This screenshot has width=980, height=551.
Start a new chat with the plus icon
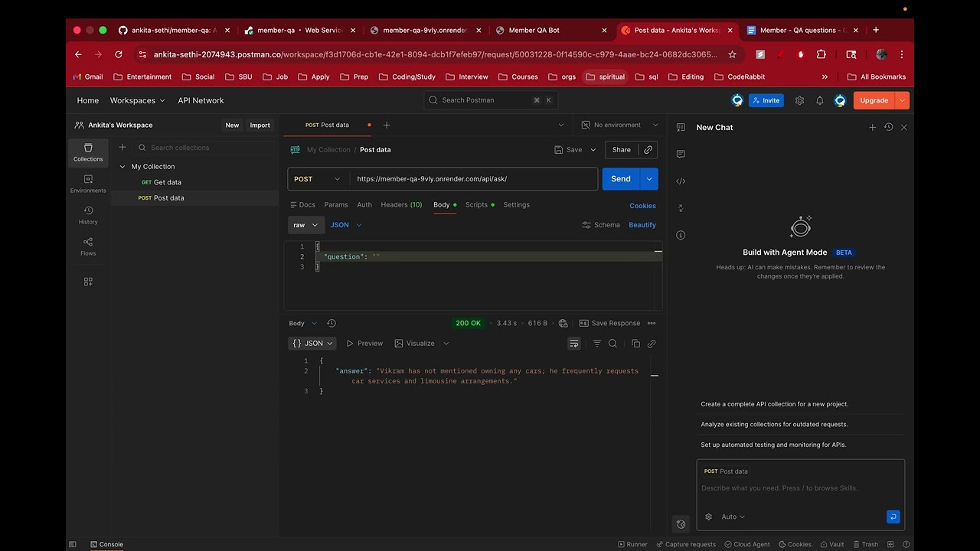tap(872, 127)
